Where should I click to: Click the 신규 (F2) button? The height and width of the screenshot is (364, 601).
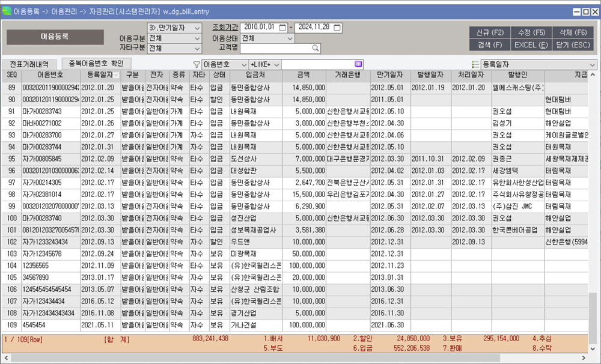[490, 32]
